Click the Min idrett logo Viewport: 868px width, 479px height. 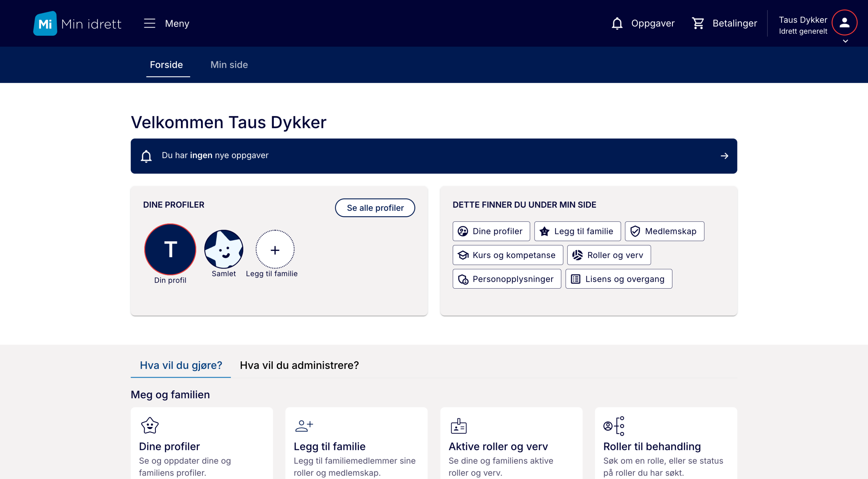[77, 24]
